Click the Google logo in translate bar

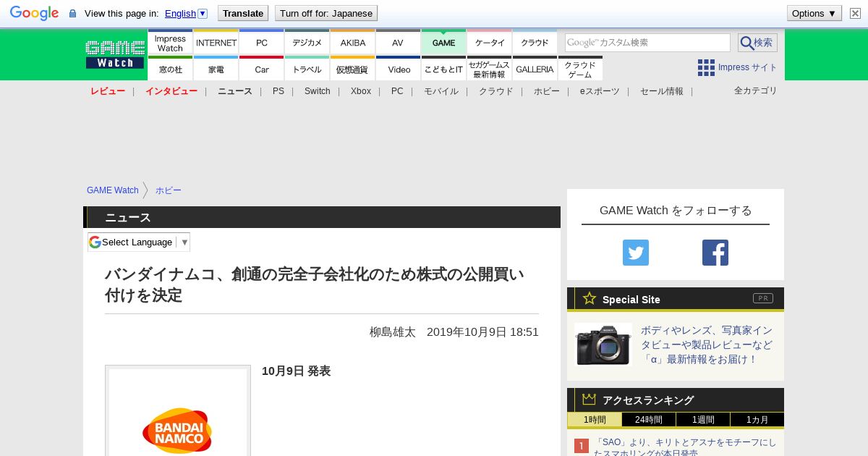[x=34, y=13]
